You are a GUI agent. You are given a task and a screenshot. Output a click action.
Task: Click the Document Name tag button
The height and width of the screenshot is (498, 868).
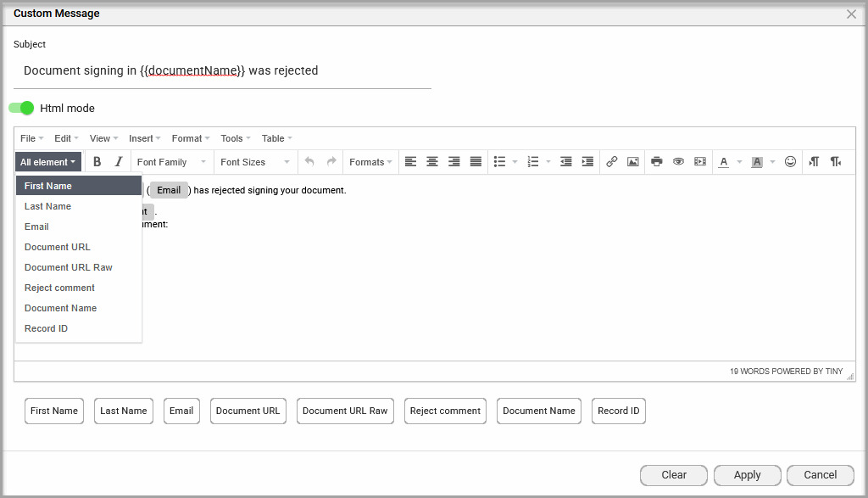pos(539,411)
